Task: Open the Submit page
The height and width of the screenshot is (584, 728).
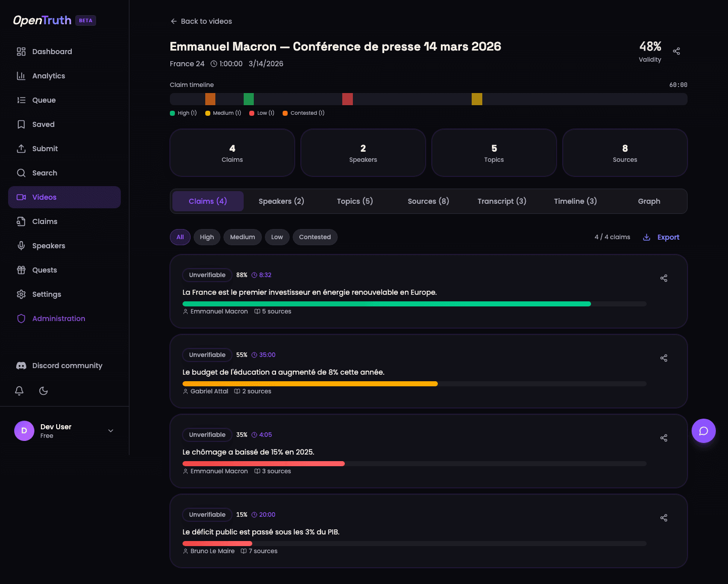Action: (45, 149)
